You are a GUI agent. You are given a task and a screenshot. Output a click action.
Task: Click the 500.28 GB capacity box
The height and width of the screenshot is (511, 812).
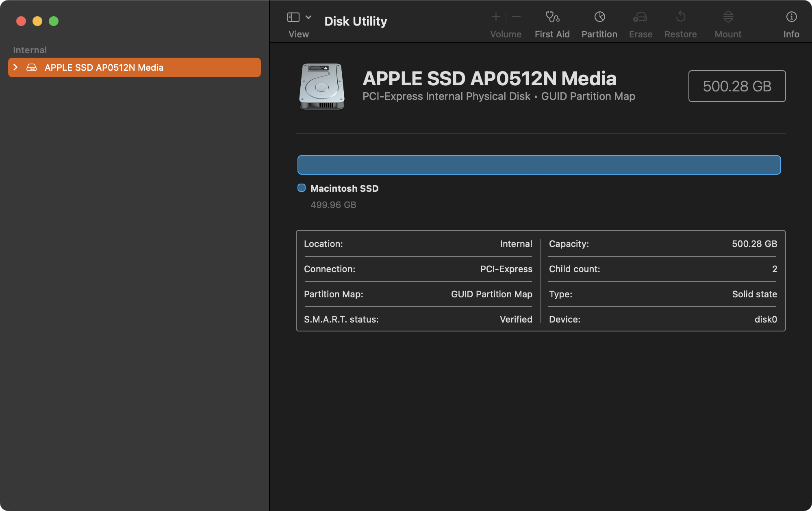tap(736, 86)
